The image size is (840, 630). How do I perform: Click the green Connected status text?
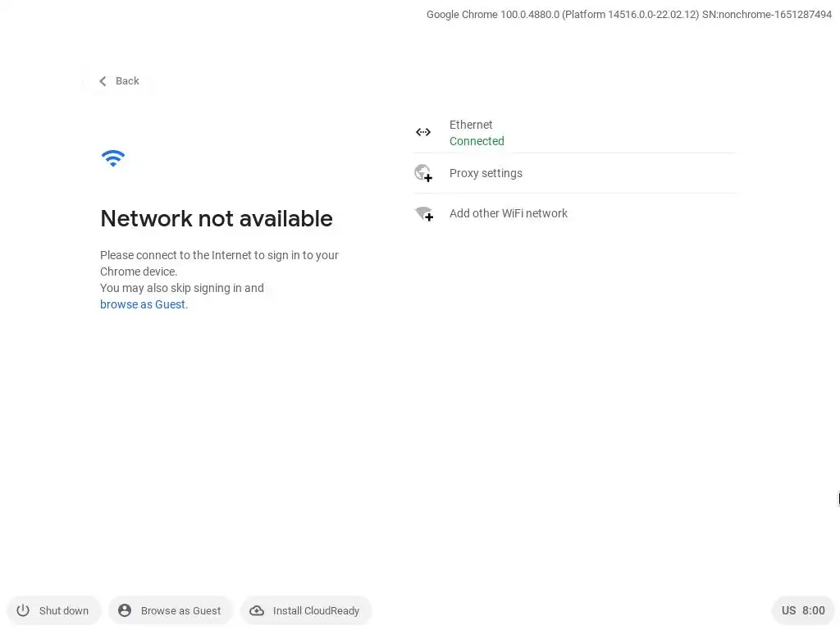click(x=477, y=141)
